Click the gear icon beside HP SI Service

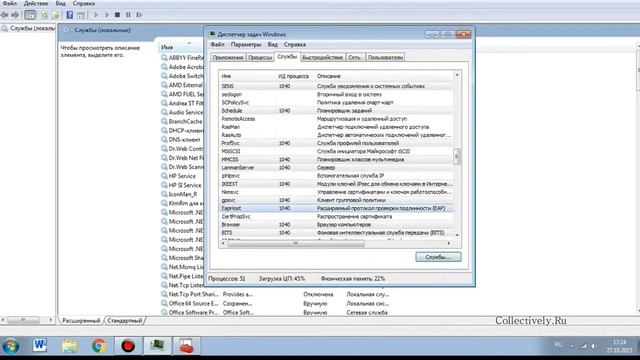(164, 185)
